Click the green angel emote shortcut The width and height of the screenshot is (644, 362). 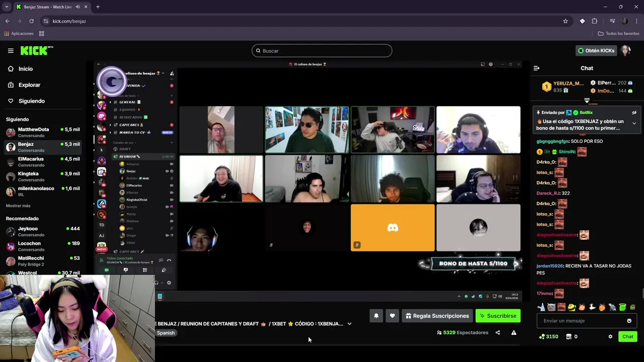[x=622, y=307]
